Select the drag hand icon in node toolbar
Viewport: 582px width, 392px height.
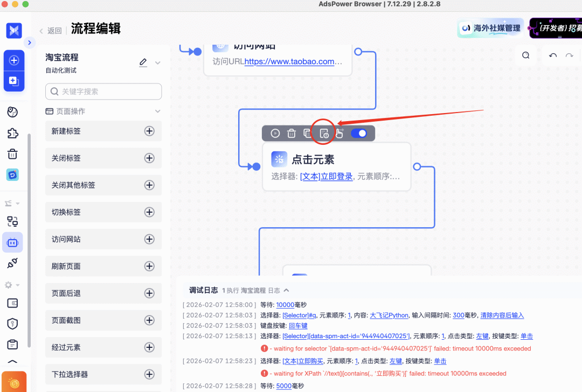339,133
